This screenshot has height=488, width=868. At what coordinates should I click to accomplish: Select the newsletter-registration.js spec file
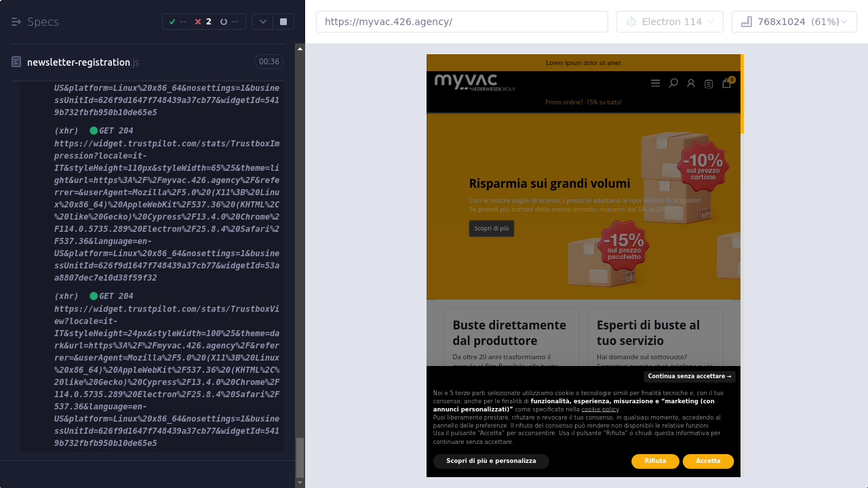(78, 62)
